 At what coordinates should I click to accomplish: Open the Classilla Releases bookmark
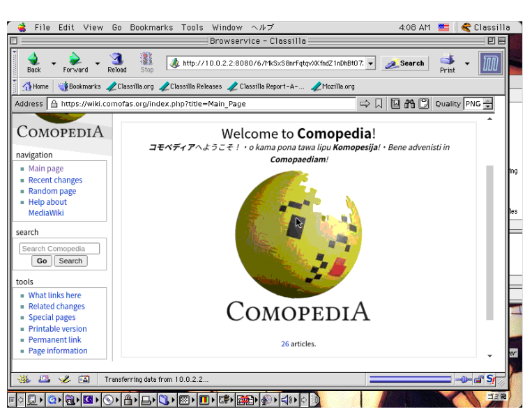[191, 86]
